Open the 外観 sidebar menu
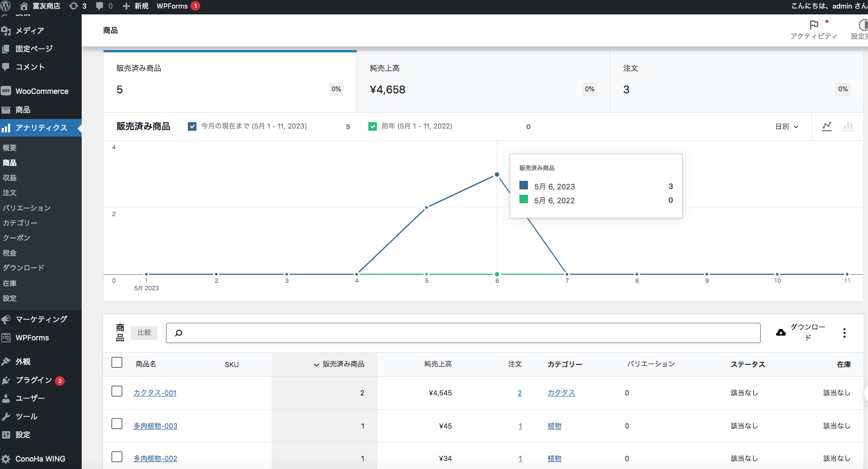 coord(41,362)
